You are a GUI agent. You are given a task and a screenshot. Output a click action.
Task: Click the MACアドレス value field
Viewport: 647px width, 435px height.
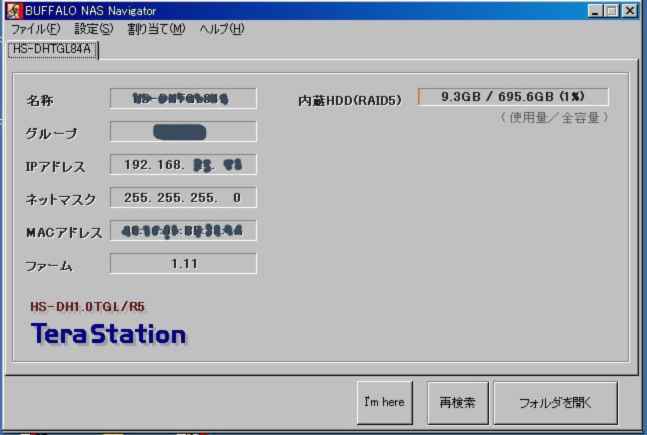[183, 231]
